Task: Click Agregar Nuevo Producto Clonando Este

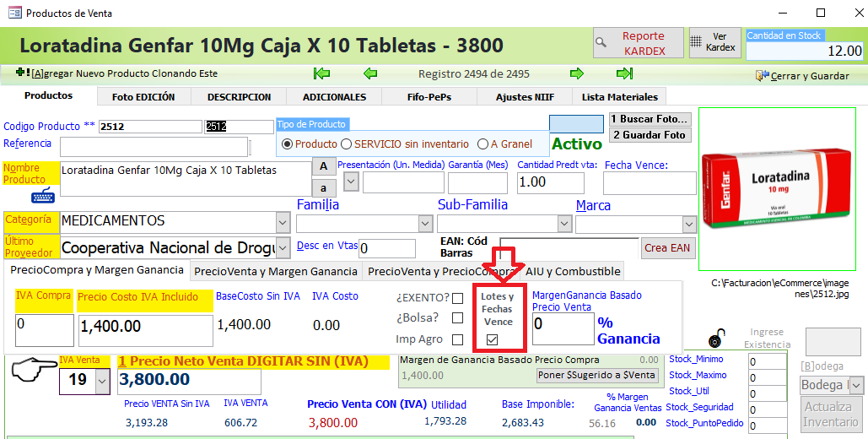Action: click(116, 73)
